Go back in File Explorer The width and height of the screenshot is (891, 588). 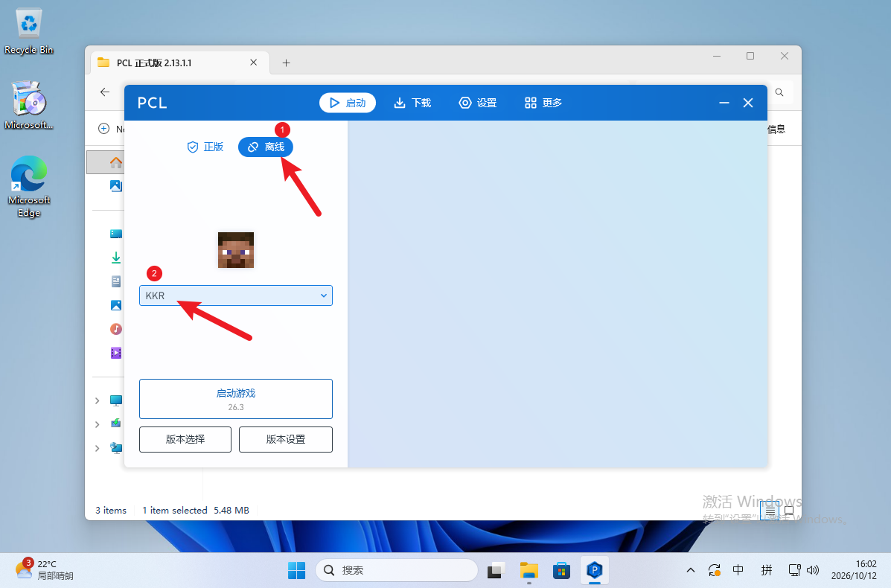point(104,92)
